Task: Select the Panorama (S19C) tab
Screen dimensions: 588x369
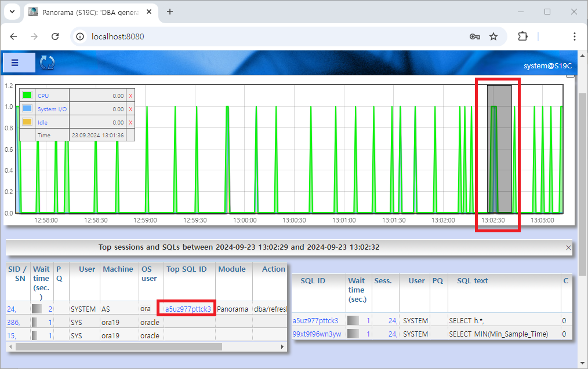Action: pos(90,12)
